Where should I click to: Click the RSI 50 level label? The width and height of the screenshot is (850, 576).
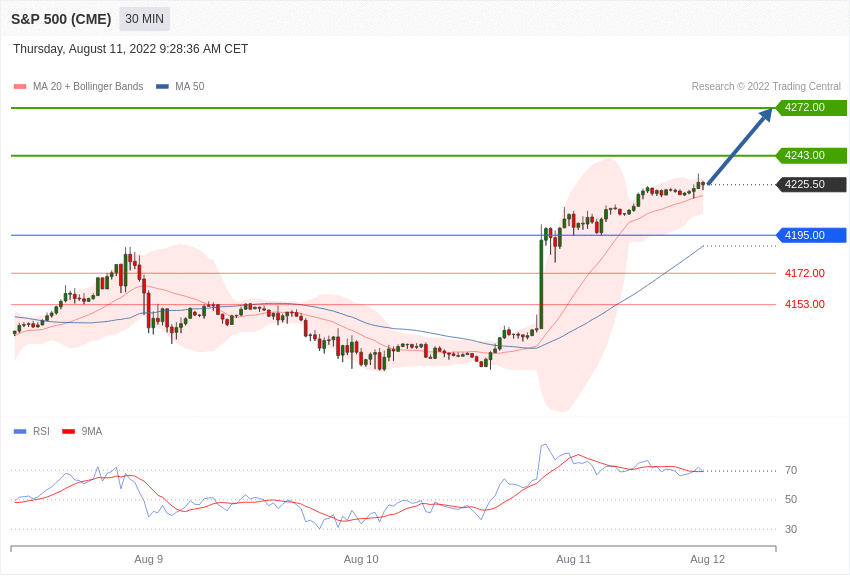pos(791,500)
